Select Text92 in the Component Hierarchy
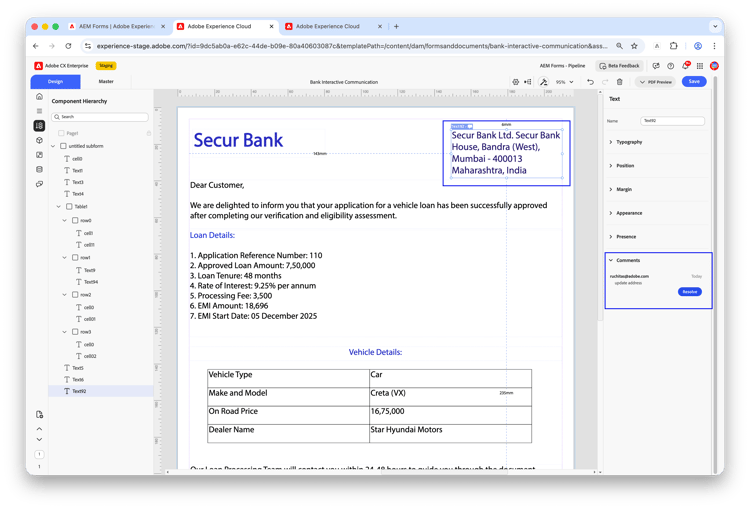The height and width of the screenshot is (509, 750). 101,391
